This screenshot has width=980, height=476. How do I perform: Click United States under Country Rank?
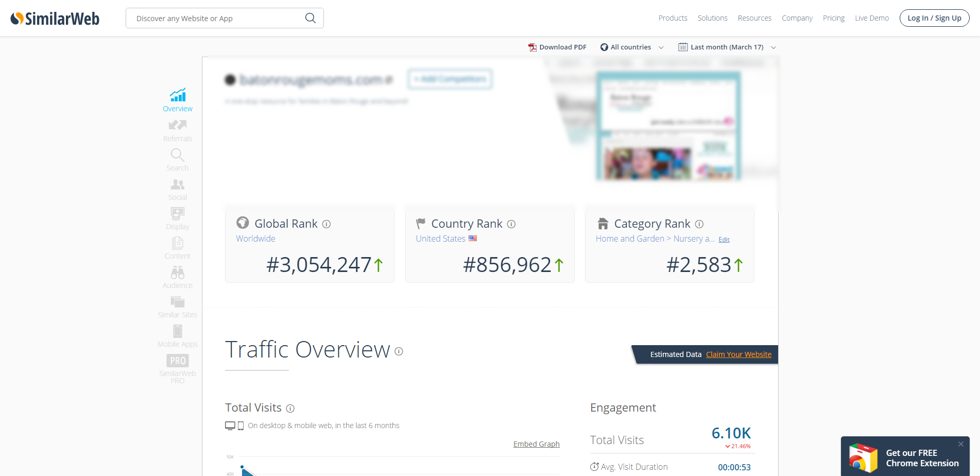[x=440, y=239]
